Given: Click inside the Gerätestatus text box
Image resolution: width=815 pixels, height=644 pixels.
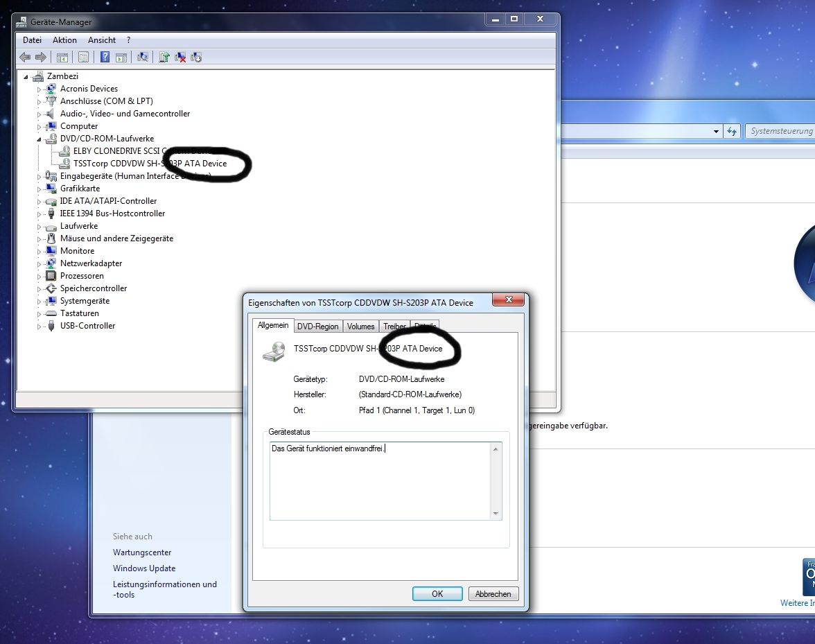Looking at the screenshot, I should tap(380, 481).
